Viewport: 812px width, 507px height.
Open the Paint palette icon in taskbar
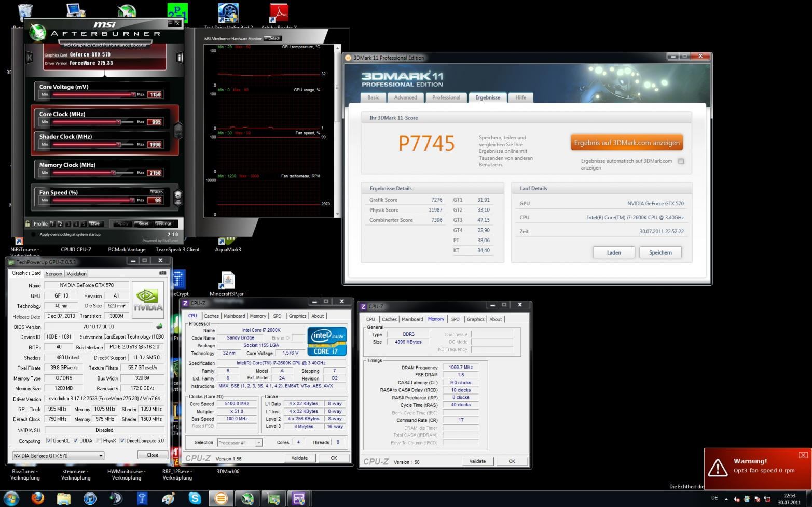169,499
